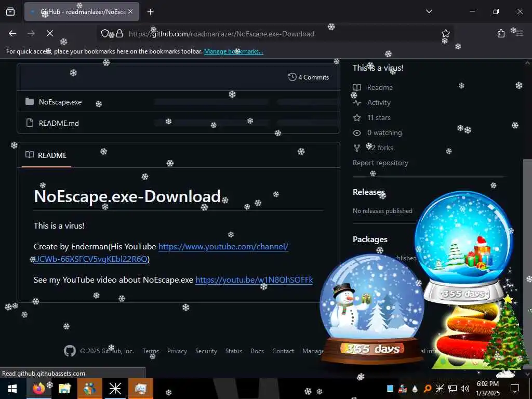Image resolution: width=532 pixels, height=399 pixels.
Task: Open the Manage bookmarks link
Action: point(233,51)
